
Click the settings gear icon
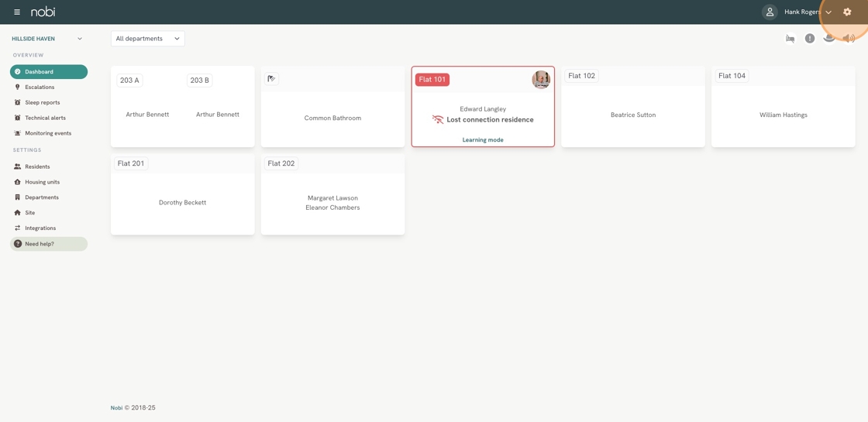(x=847, y=12)
